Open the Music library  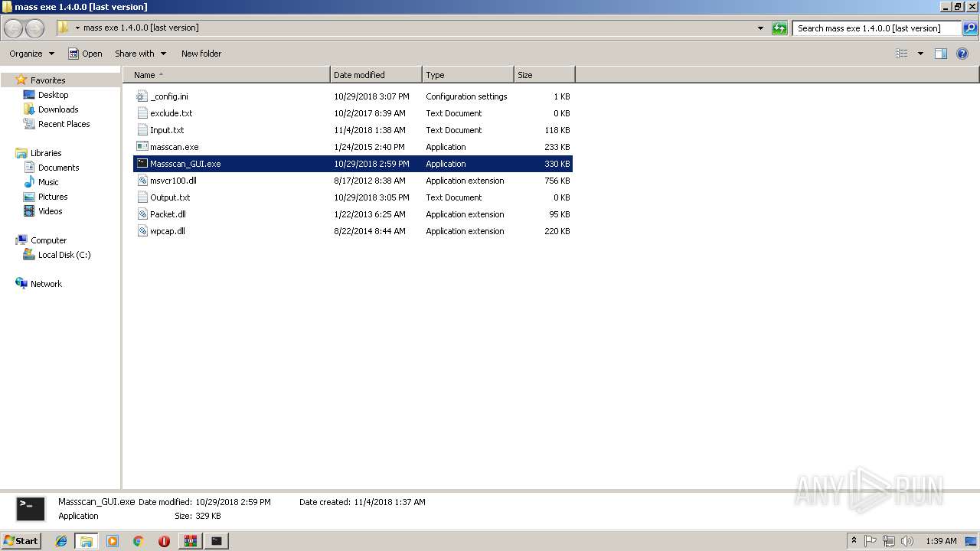pos(48,182)
